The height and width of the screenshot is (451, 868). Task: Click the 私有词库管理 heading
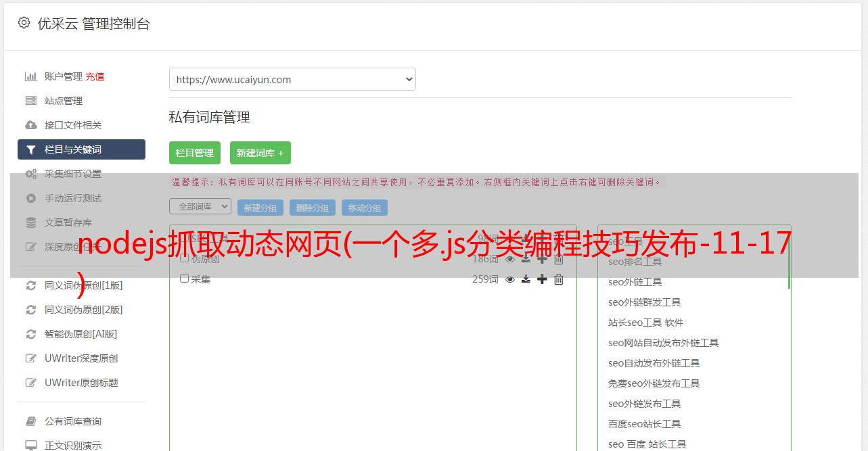click(210, 117)
